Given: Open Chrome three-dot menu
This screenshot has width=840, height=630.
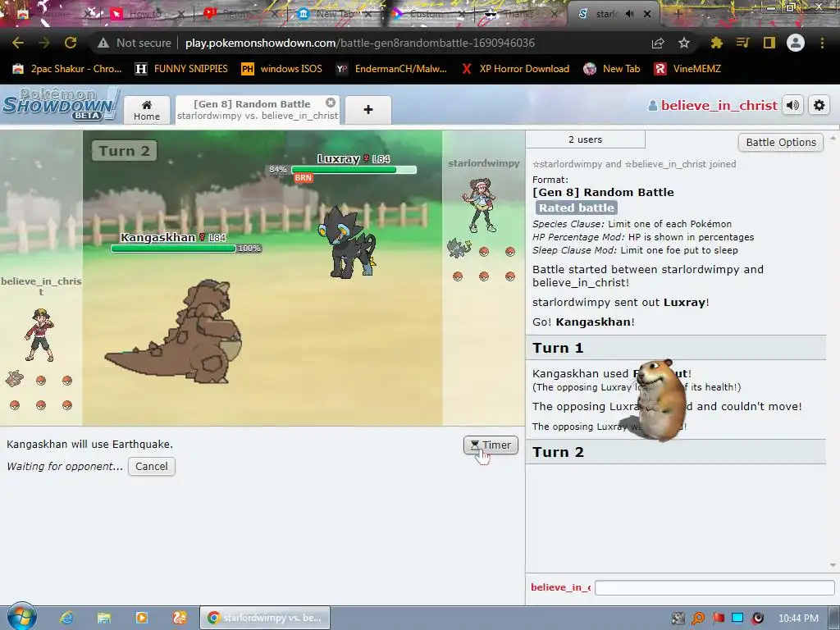Looking at the screenshot, I should [822, 43].
